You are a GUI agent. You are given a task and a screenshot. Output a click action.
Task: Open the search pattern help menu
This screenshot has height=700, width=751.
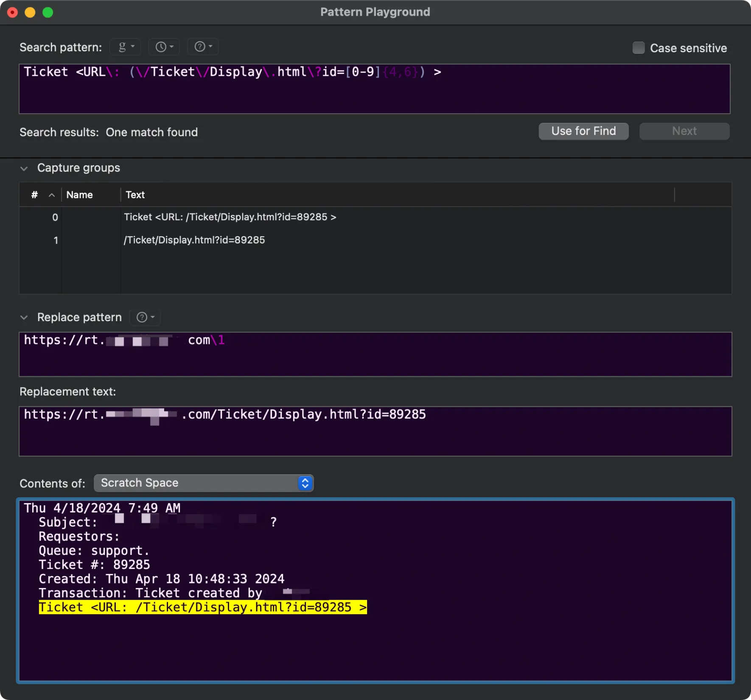click(203, 47)
